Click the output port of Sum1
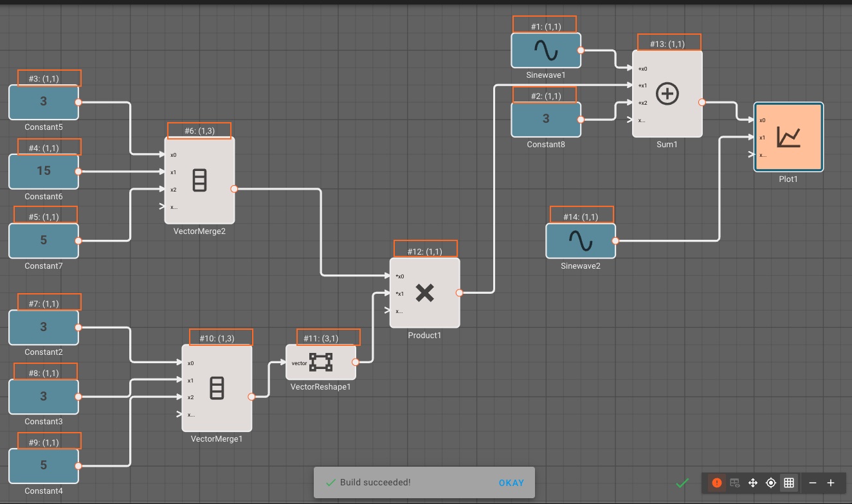The image size is (852, 504). [702, 102]
